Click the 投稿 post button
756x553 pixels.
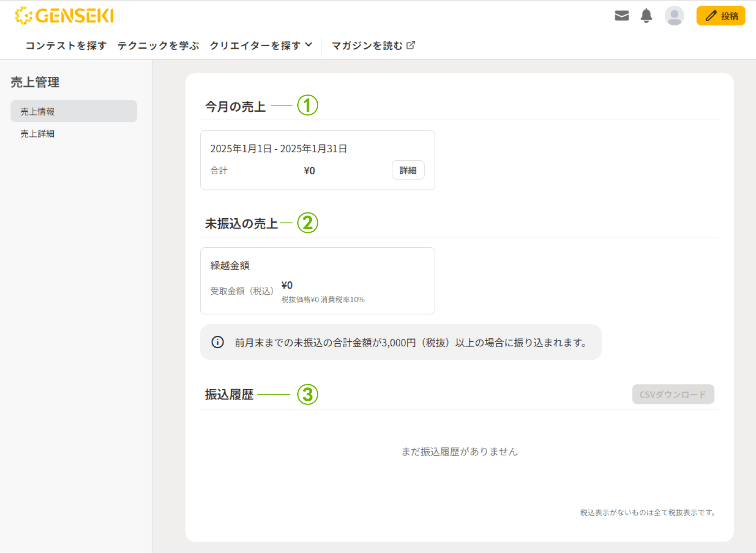tap(721, 16)
